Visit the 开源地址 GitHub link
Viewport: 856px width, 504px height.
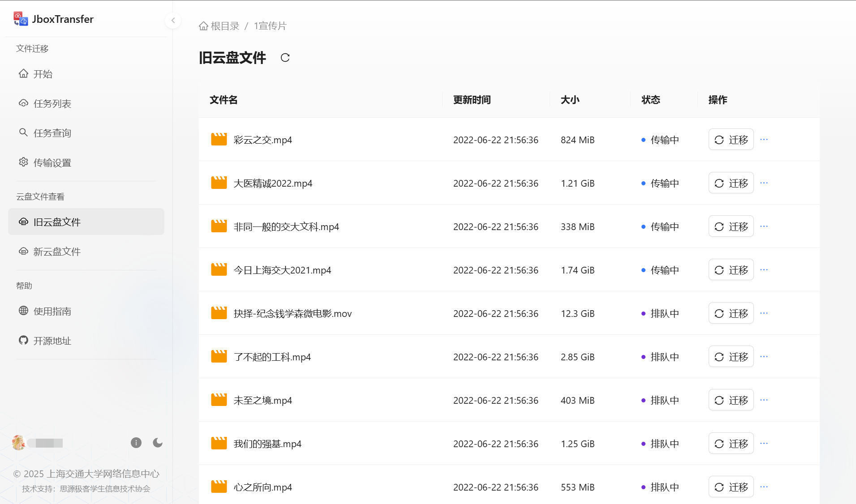coord(86,341)
